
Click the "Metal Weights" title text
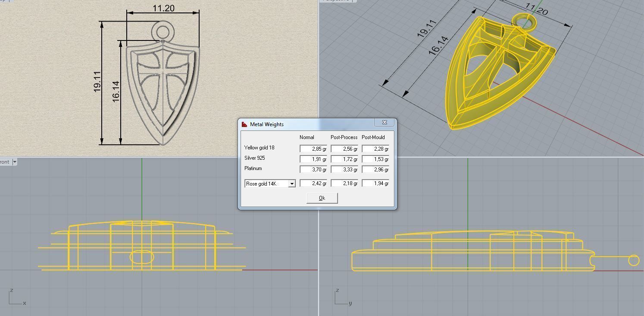point(267,124)
